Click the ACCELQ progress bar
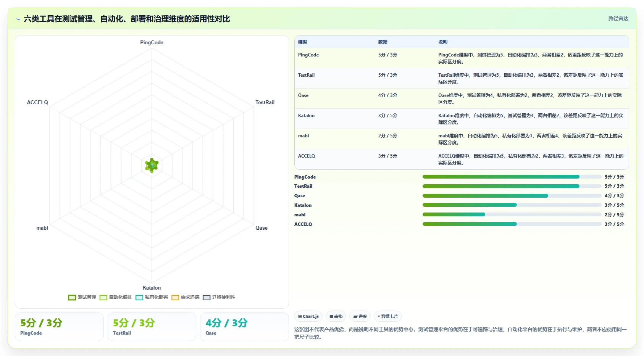 [512, 224]
